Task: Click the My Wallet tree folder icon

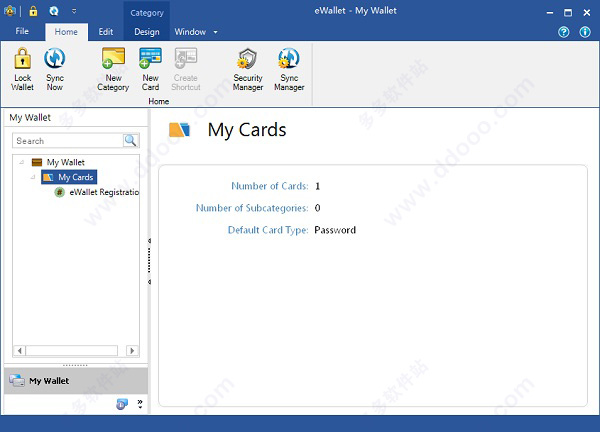Action: pos(37,162)
